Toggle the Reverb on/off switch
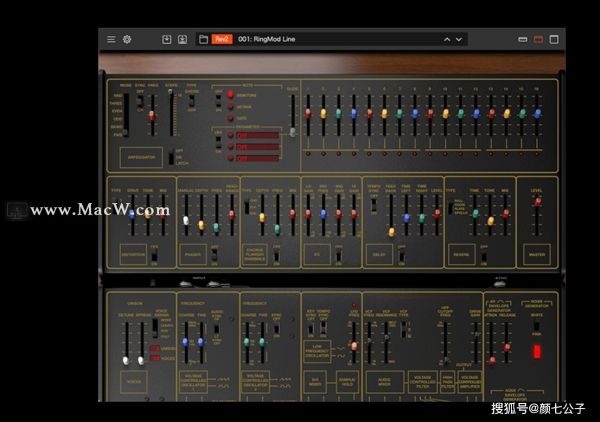 [x=484, y=256]
